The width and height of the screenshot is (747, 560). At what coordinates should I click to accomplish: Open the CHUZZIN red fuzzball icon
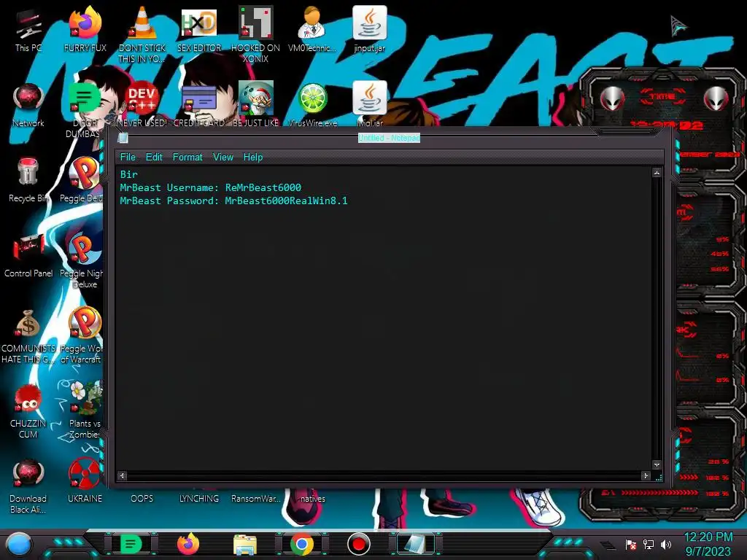click(28, 412)
